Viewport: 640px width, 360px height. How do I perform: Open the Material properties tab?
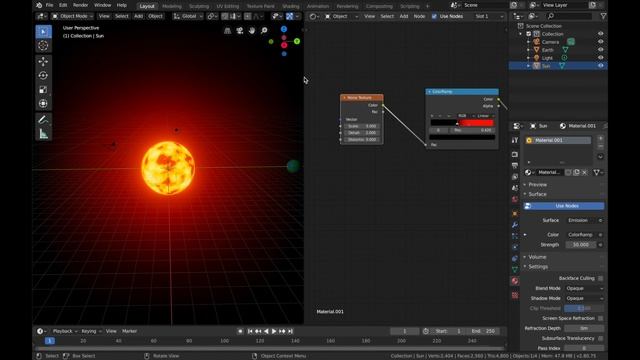click(515, 281)
